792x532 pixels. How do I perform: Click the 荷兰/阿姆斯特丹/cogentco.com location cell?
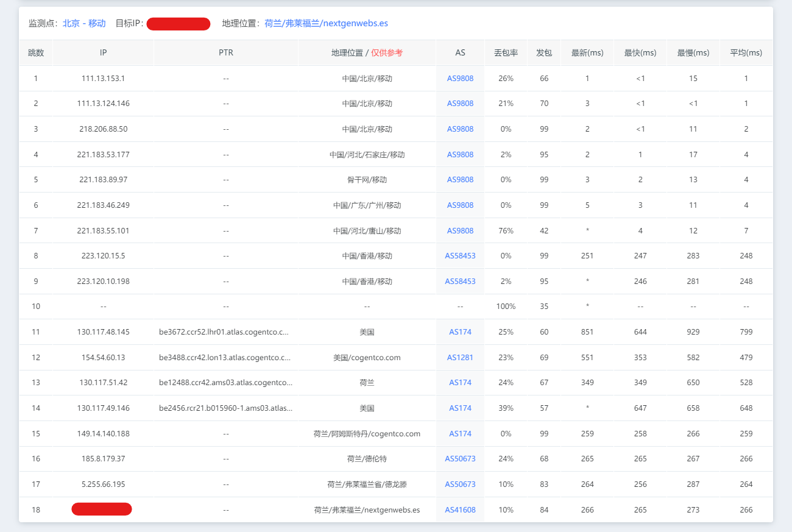tap(367, 434)
